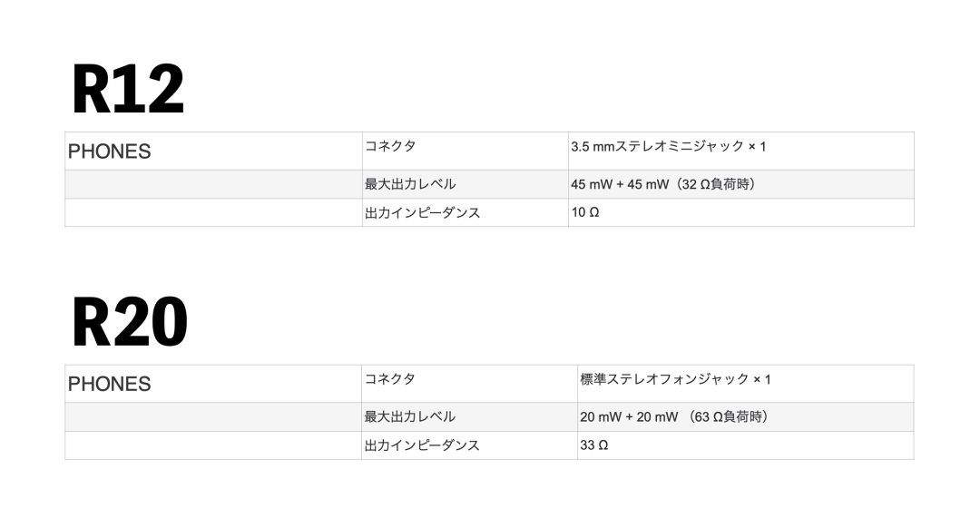The width and height of the screenshot is (980, 518).
Task: Click the 63 Ω負荷時 text
Action: click(x=728, y=416)
